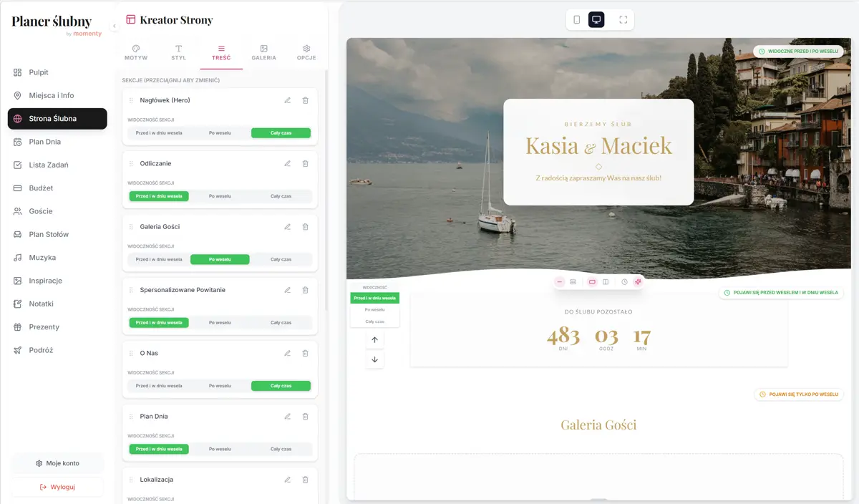Choose Cały czas in preview visibility list
The height and width of the screenshot is (504, 859).
point(374,321)
